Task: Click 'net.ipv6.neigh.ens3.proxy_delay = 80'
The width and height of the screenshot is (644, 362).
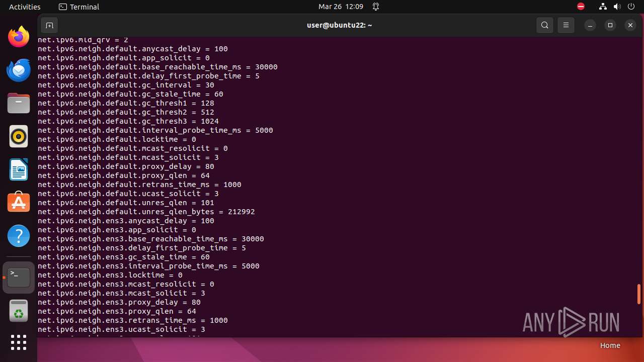Action: click(x=119, y=302)
